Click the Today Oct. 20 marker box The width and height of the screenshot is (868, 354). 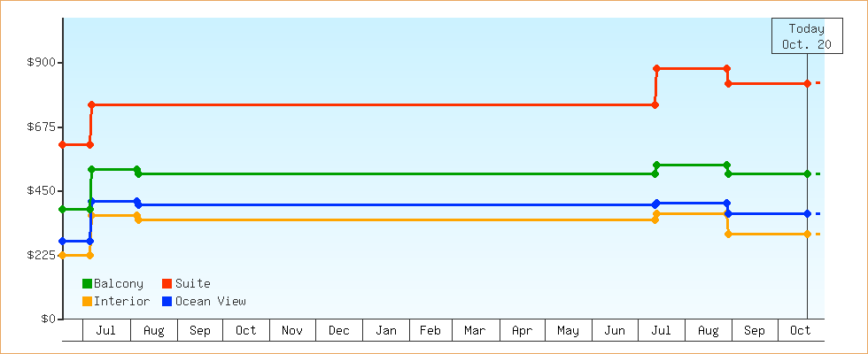[806, 36]
